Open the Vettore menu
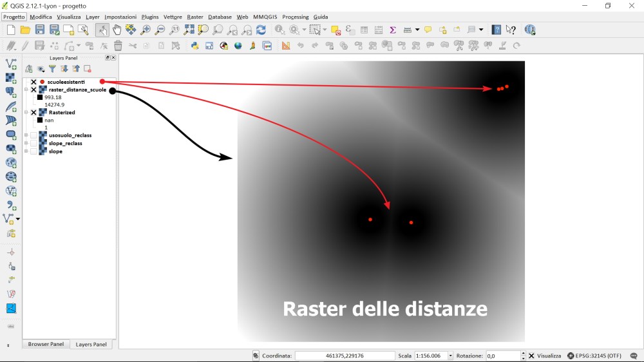Image resolution: width=644 pixels, height=362 pixels. 173,17
